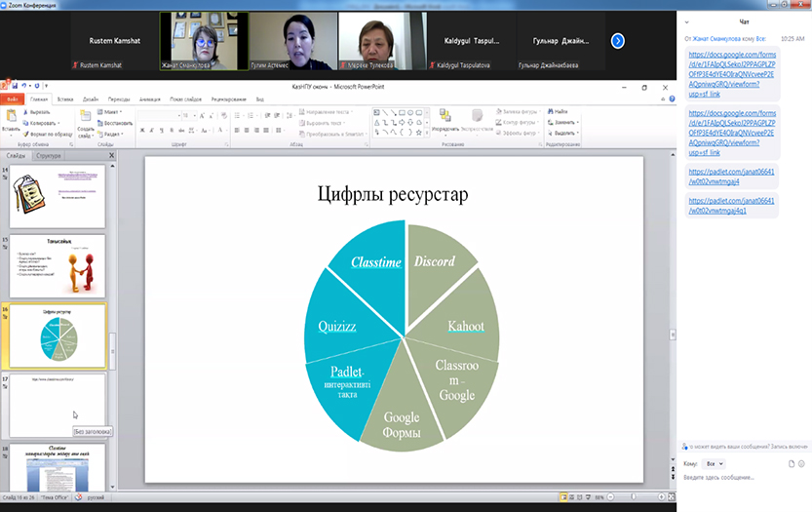Image resolution: width=812 pixels, height=512 pixels.
Task: Click the blue next-participants arrow in Zoom
Action: (x=617, y=41)
